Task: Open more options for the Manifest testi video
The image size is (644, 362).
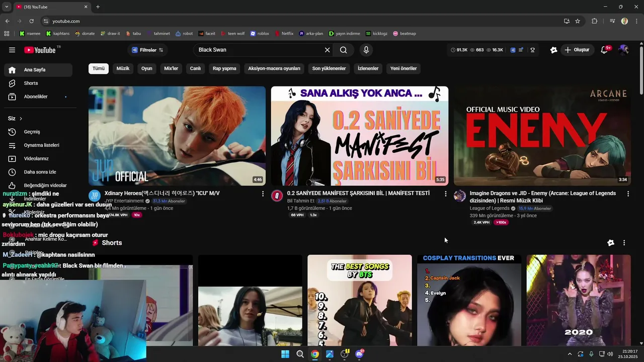Action: (x=445, y=194)
